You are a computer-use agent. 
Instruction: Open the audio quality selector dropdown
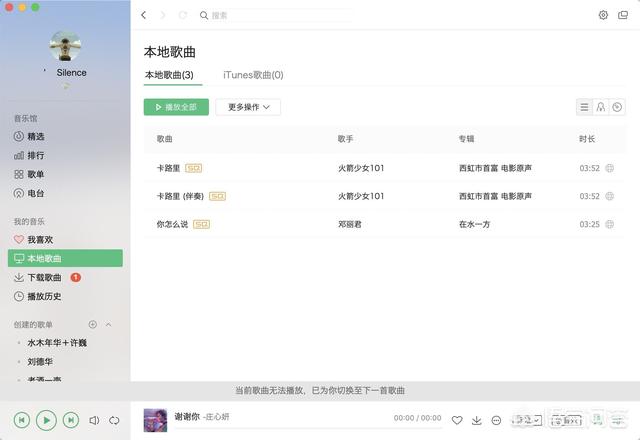point(527,420)
